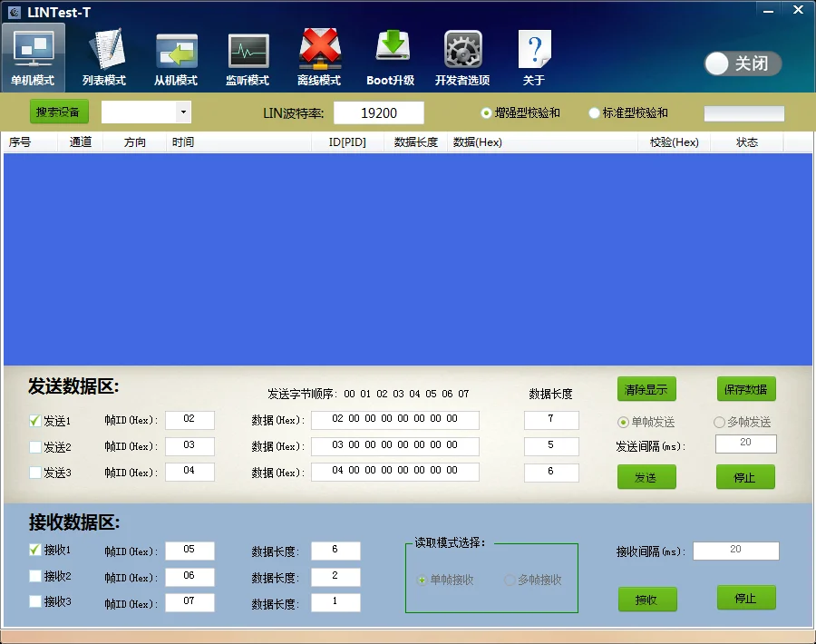Toggle the 关闭 connection switch
This screenshot has width=816, height=644.
coord(743,63)
